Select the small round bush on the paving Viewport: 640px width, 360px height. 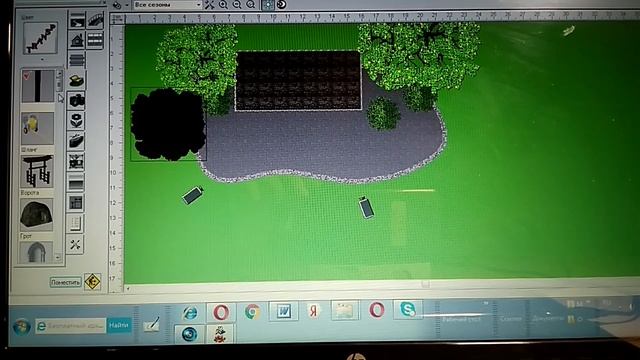tap(383, 113)
